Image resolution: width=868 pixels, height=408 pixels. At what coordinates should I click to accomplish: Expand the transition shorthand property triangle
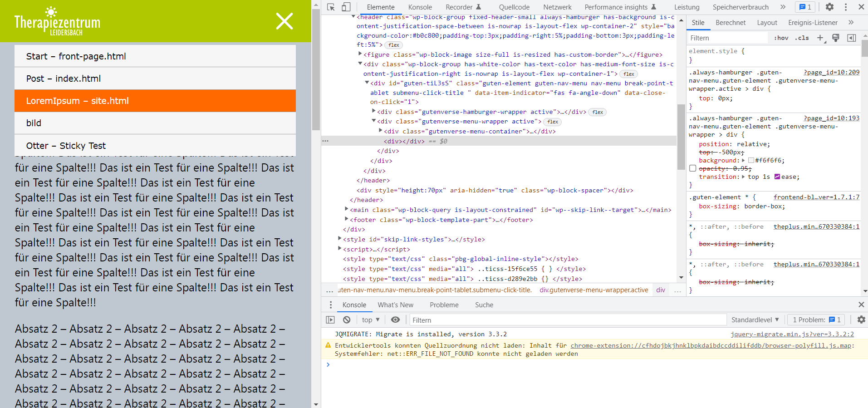[x=743, y=177]
